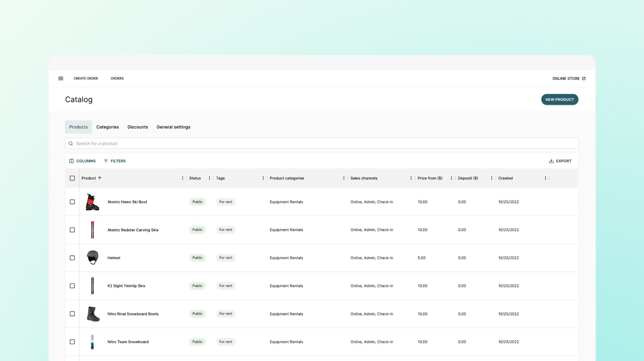Select the Helmet row checkbox

[72, 258]
